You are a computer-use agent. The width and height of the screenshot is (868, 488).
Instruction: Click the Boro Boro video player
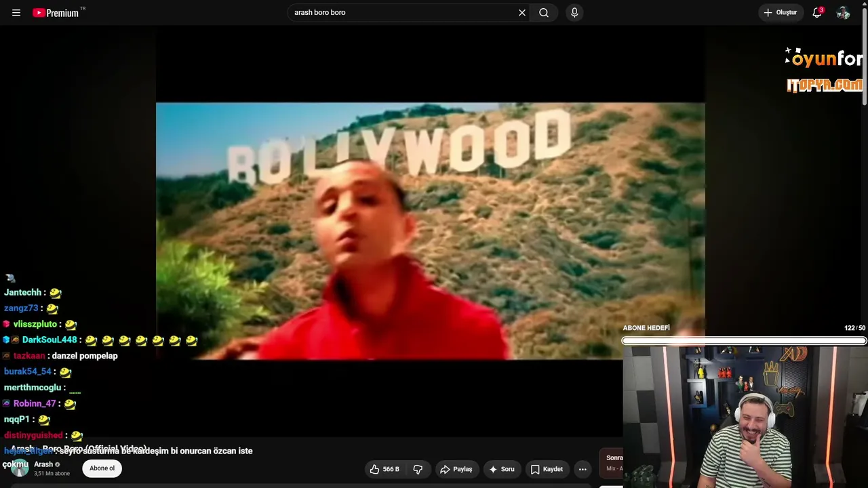(430, 230)
